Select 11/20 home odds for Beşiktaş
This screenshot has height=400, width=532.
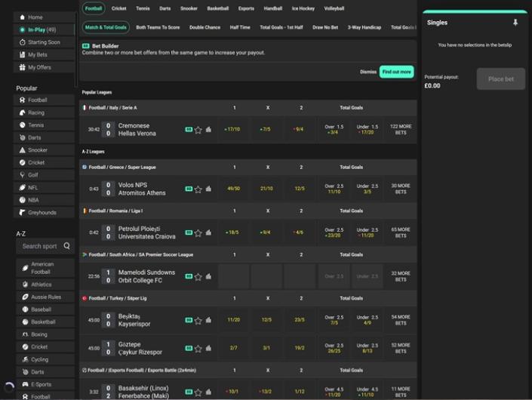(234, 320)
